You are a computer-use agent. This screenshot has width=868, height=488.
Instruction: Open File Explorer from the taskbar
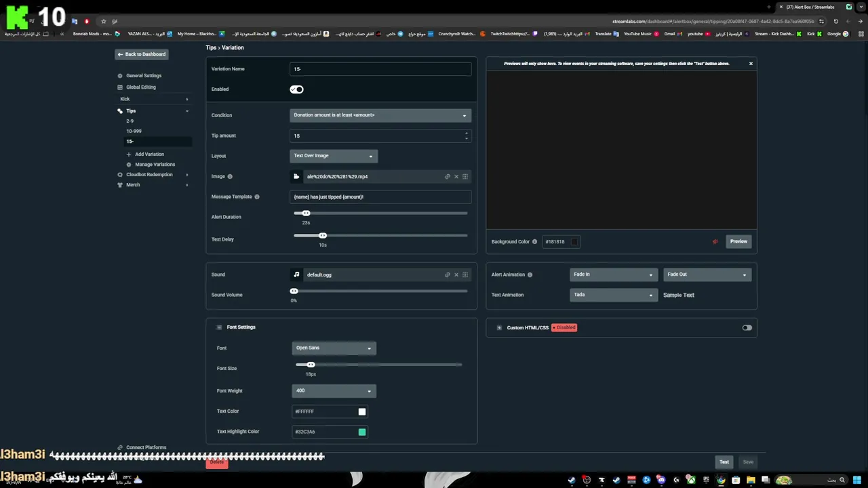pos(751,480)
